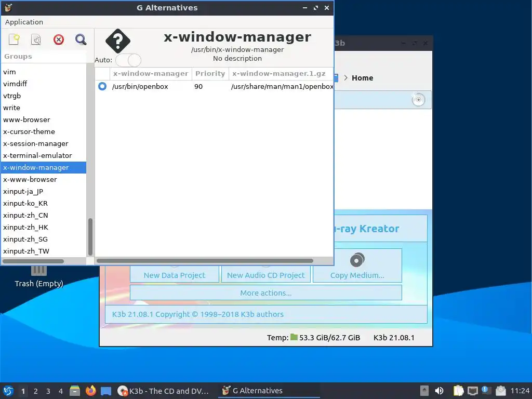The width and height of the screenshot is (532, 399).
Task: Click the 53.3 GiB/62.7 GiB temp space text
Action: 329,338
